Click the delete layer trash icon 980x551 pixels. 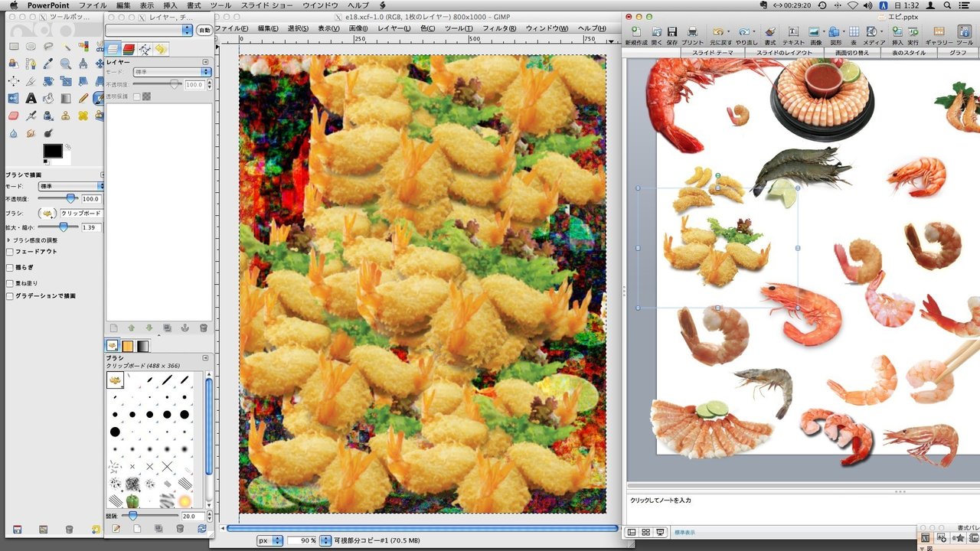click(x=203, y=328)
